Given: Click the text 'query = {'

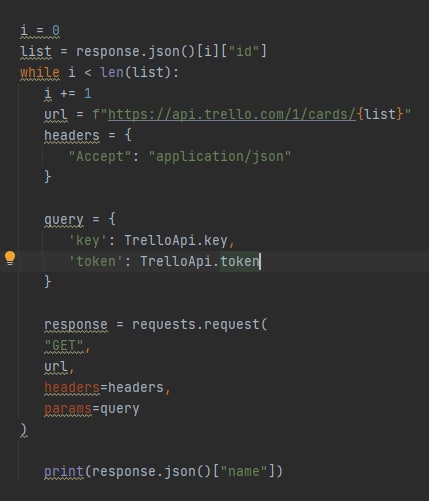Looking at the screenshot, I should tap(80, 219).
